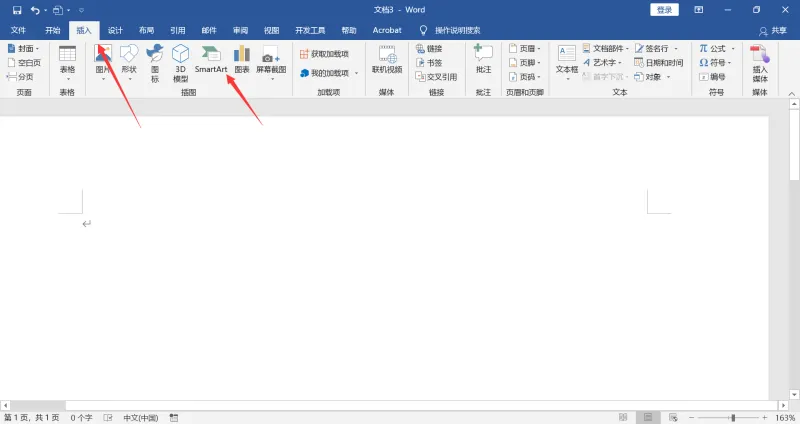Switch to web layout view
Screen dimensions: 800x424
(673, 418)
